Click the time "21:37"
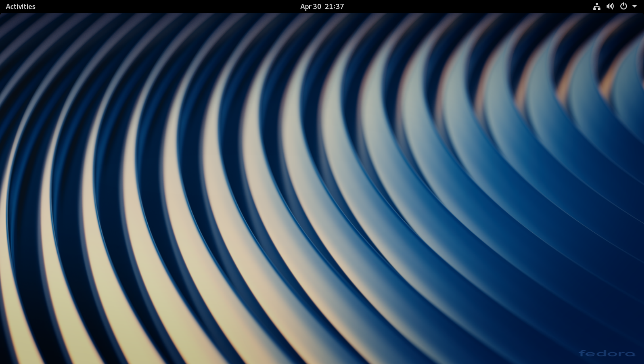 334,6
